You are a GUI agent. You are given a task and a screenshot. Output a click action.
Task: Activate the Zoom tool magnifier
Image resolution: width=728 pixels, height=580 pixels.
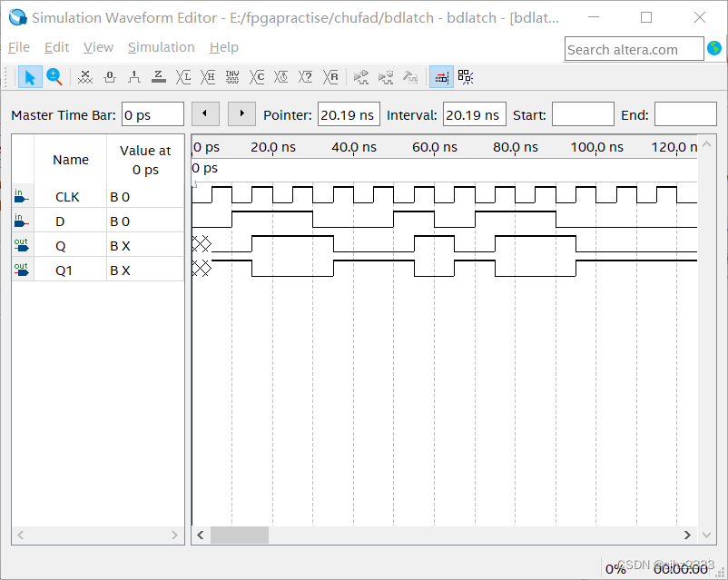(54, 77)
